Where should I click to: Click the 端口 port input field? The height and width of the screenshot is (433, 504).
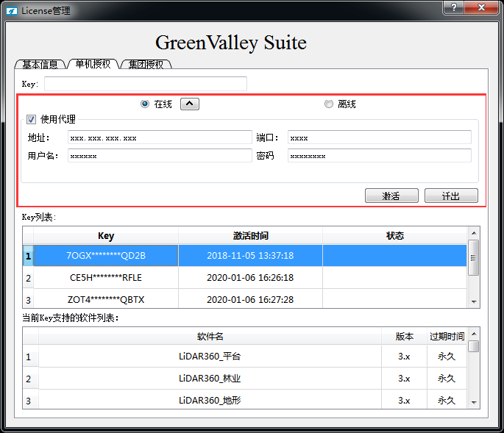[380, 137]
